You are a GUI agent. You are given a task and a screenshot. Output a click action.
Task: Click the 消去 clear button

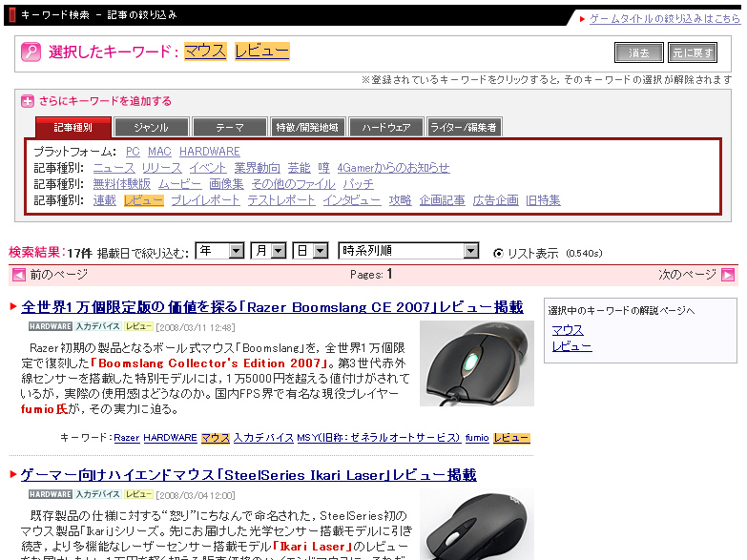[x=639, y=52]
